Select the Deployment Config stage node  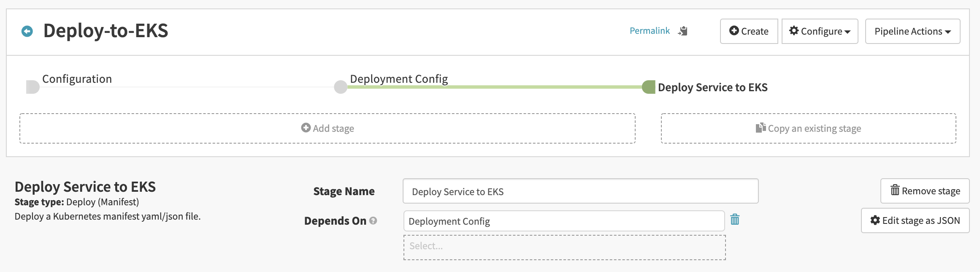pyautogui.click(x=341, y=87)
